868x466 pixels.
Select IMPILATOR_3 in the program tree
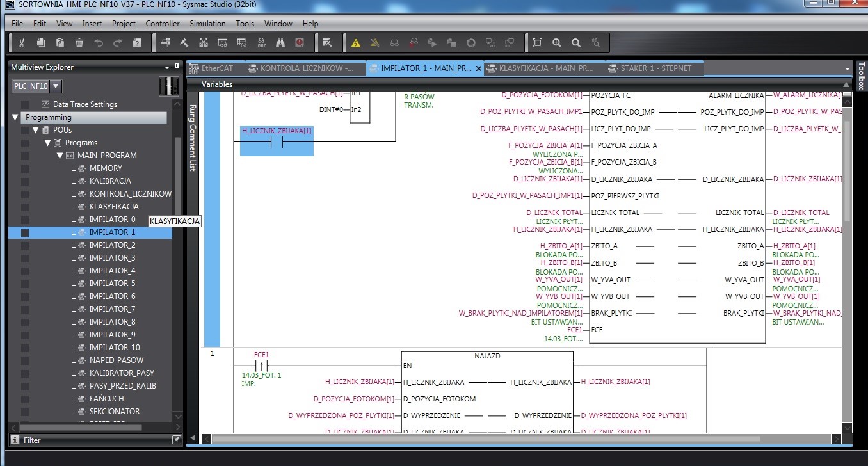pyautogui.click(x=112, y=258)
